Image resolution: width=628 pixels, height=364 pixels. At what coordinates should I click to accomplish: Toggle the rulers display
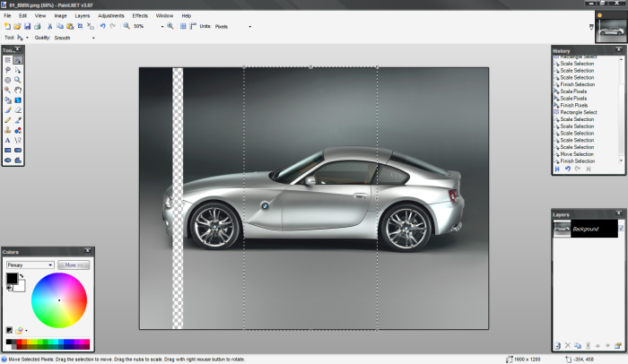(192, 27)
